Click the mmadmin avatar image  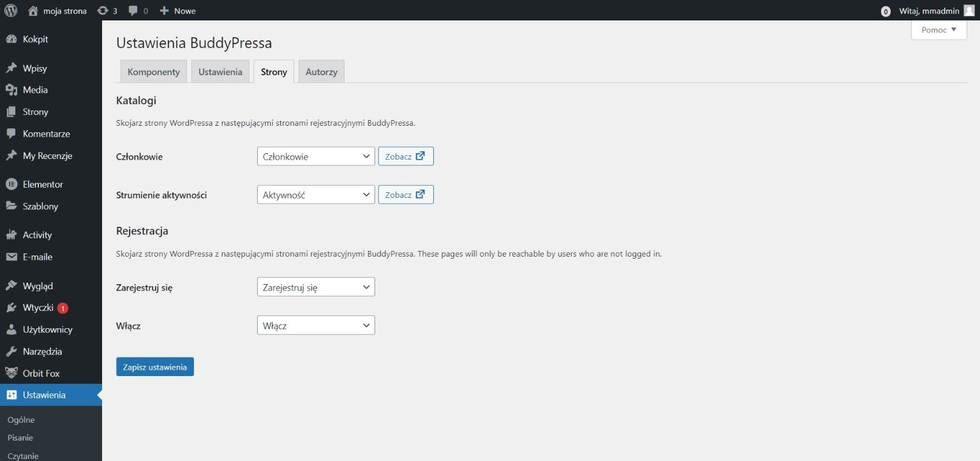click(x=969, y=11)
